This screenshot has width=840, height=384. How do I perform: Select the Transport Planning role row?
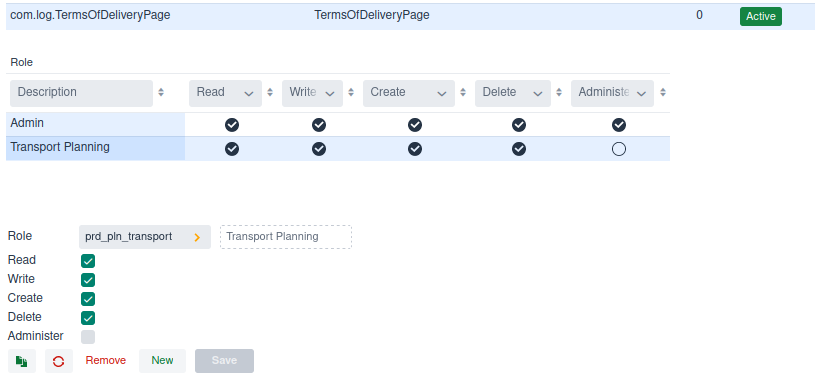point(338,148)
